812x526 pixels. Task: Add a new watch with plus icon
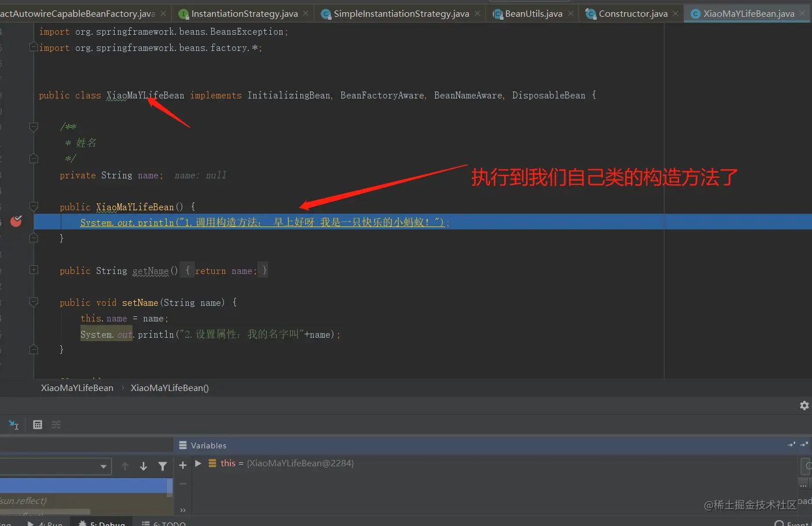[183, 465]
